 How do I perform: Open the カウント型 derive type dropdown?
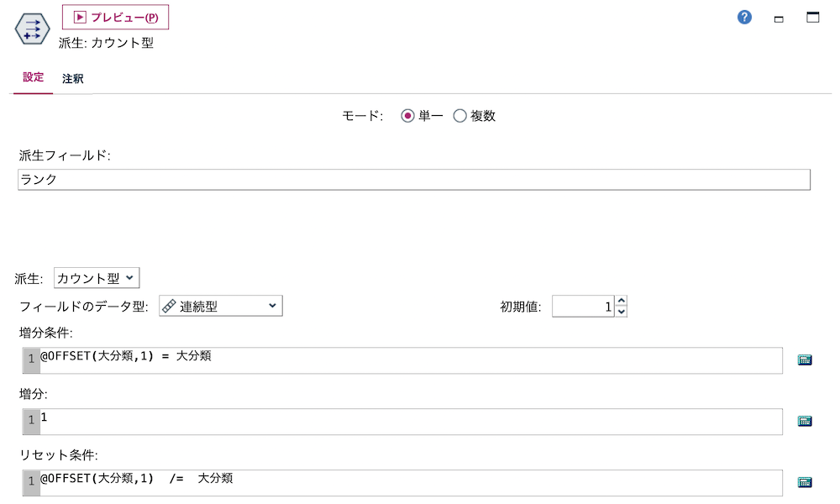pyautogui.click(x=95, y=276)
